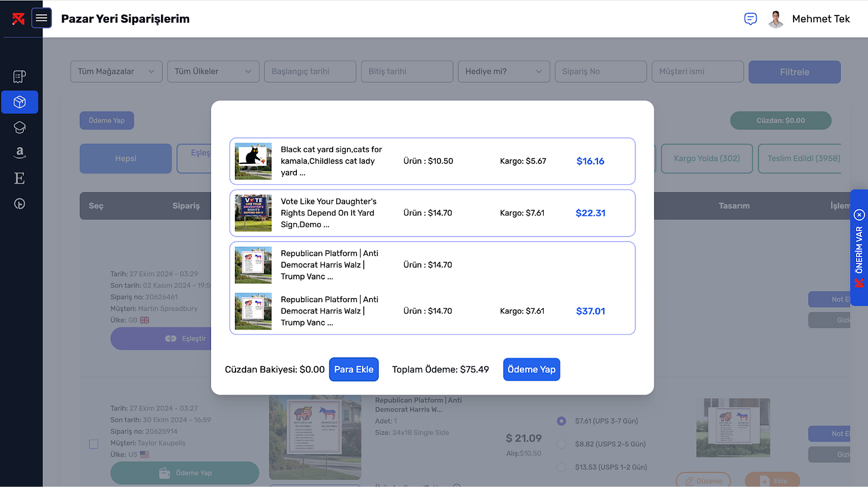This screenshot has height=487, width=868.
Task: Close the ÖNERİM VAR side tab
Action: (x=859, y=215)
